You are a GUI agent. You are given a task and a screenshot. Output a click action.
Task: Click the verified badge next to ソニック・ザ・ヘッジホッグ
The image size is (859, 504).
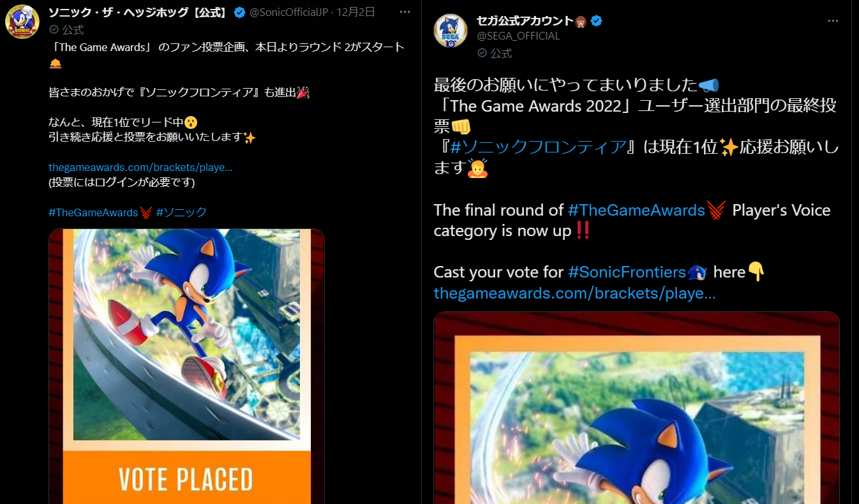click(239, 12)
